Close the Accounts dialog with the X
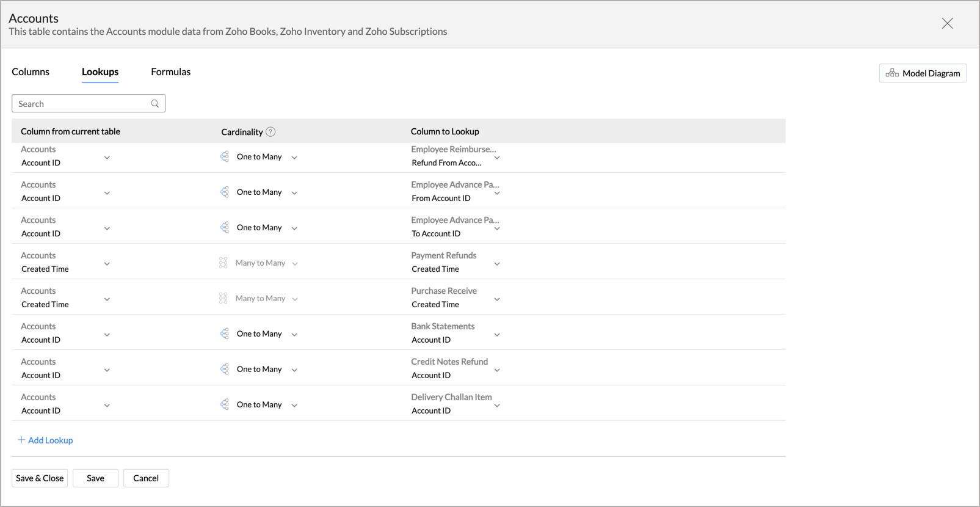The height and width of the screenshot is (507, 980). click(947, 23)
